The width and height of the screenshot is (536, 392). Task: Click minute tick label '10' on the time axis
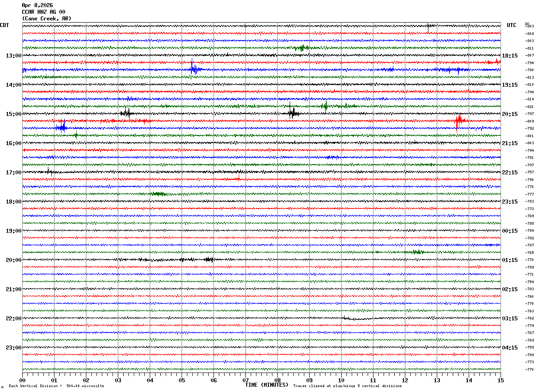(341, 380)
